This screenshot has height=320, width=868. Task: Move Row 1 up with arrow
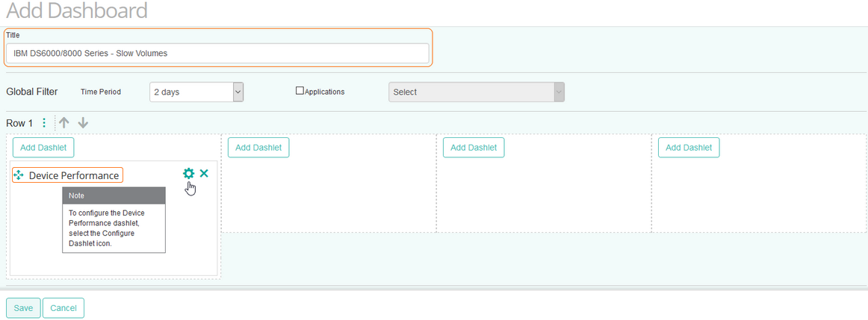click(64, 122)
